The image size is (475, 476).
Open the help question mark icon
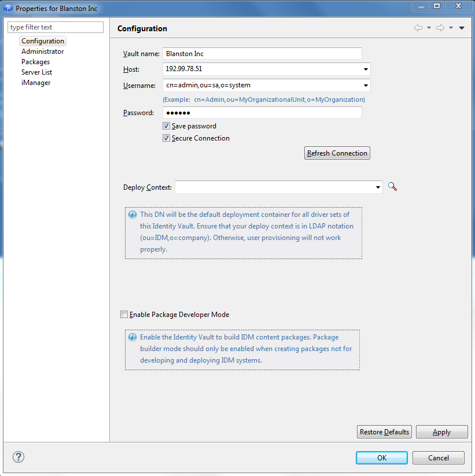pos(18,457)
